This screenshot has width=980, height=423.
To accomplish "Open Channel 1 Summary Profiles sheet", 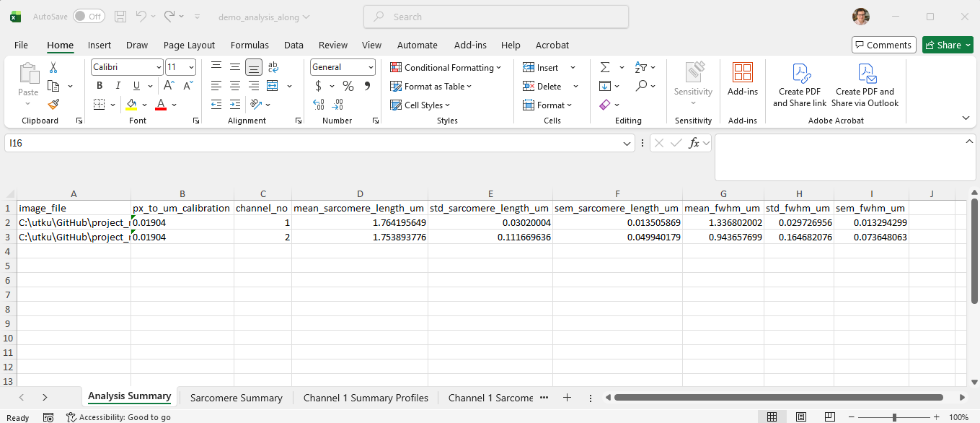I will coord(366,398).
